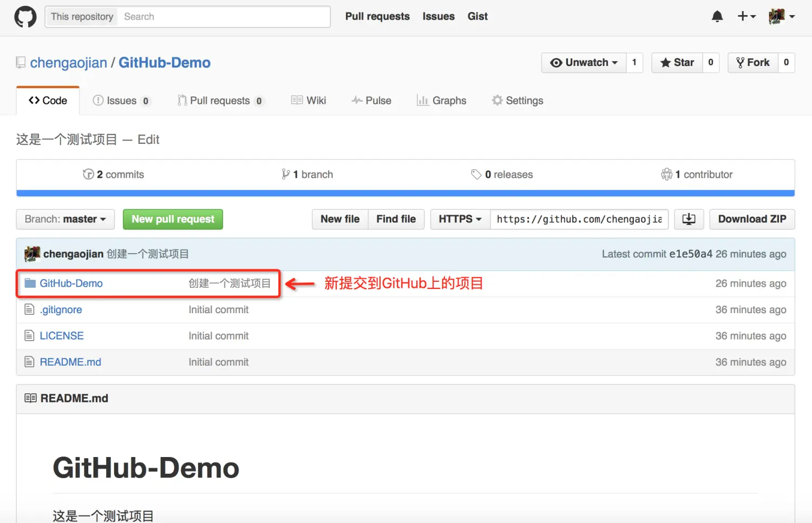Viewport: 812px width, 523px height.
Task: Edit the repository description
Action: [x=148, y=140]
